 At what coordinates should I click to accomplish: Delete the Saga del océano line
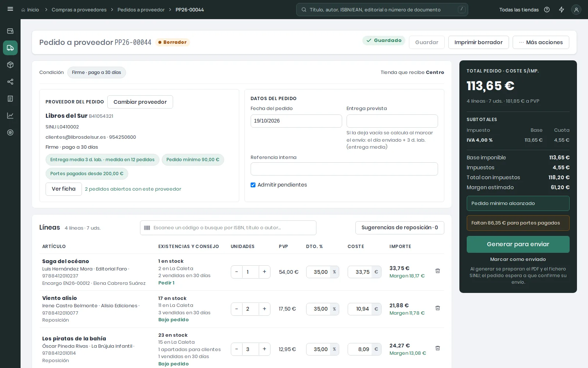pyautogui.click(x=438, y=271)
